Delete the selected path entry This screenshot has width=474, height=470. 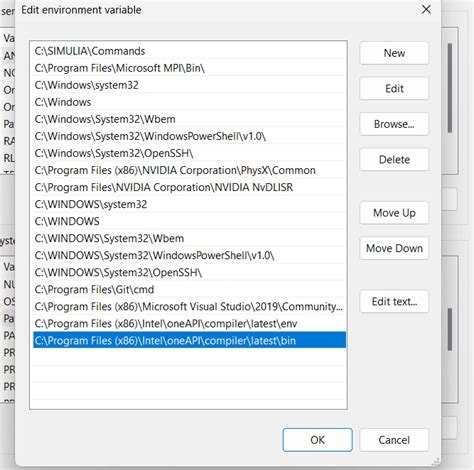coord(394,159)
